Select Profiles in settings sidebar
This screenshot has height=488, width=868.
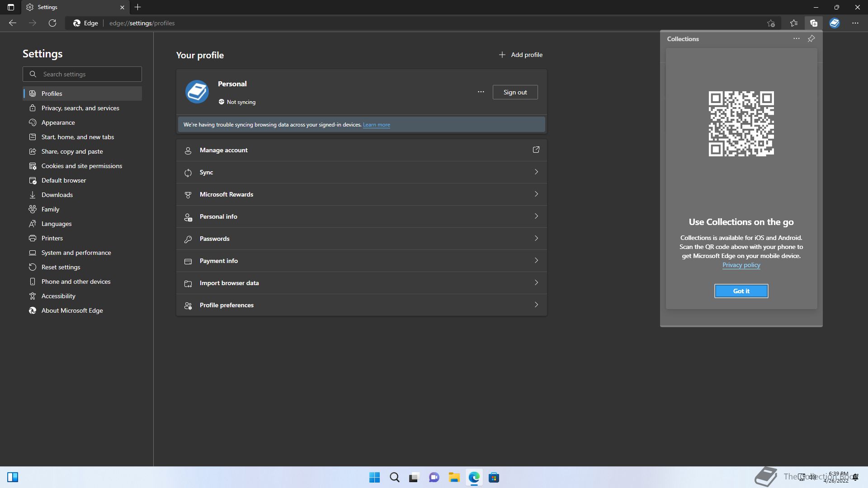[x=82, y=94]
